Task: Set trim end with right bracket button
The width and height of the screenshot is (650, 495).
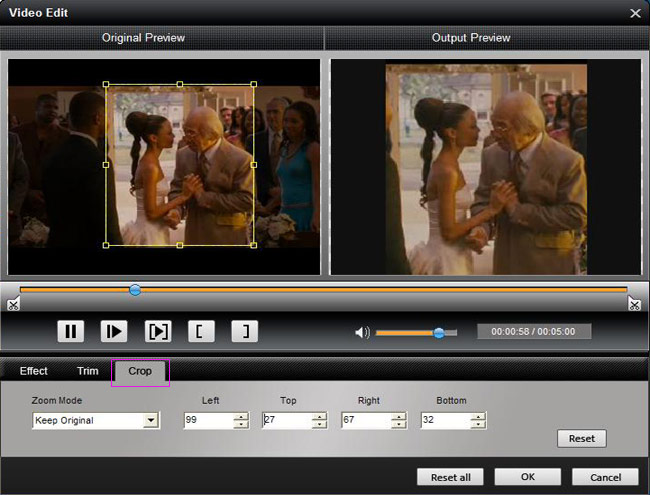Action: coord(243,332)
